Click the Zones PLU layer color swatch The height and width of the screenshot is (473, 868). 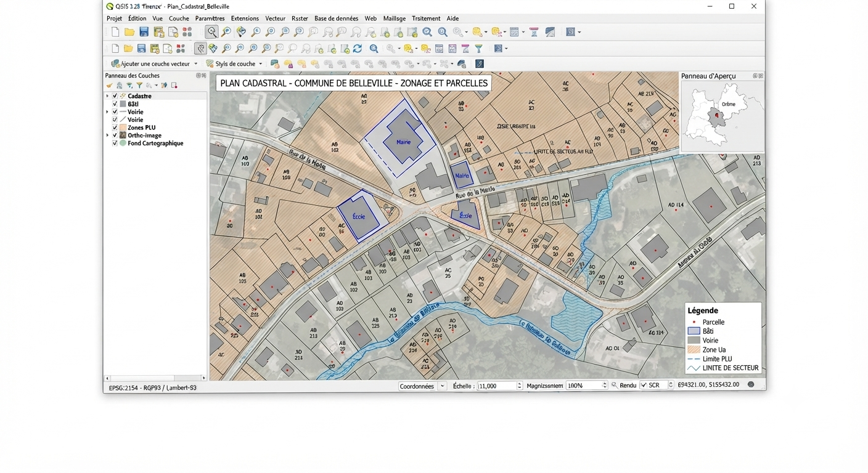click(x=123, y=127)
